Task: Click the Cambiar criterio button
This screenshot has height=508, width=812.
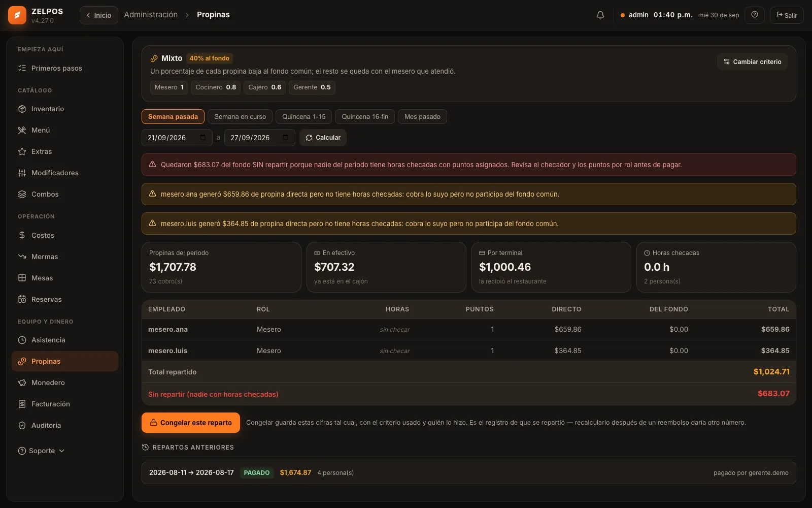Action: point(752,61)
